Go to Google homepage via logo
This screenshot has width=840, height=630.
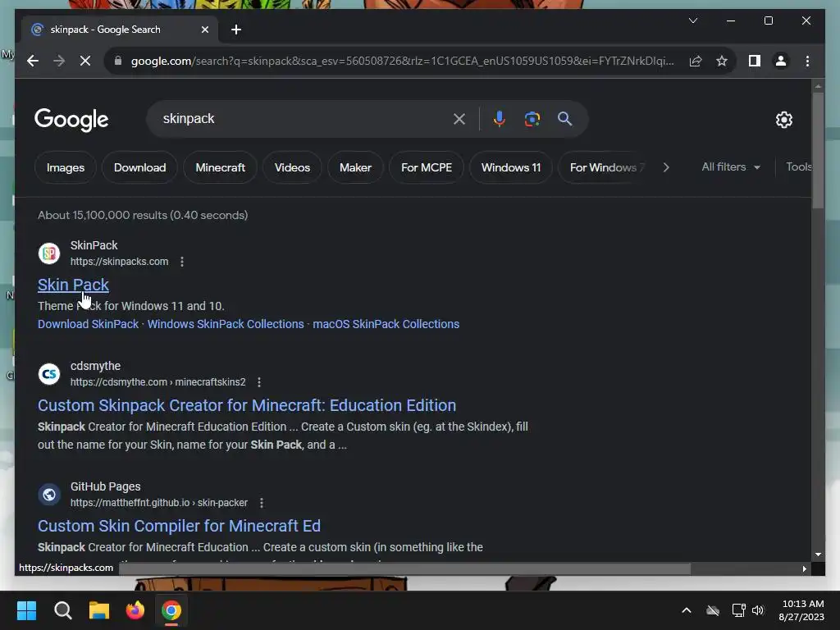(x=71, y=120)
